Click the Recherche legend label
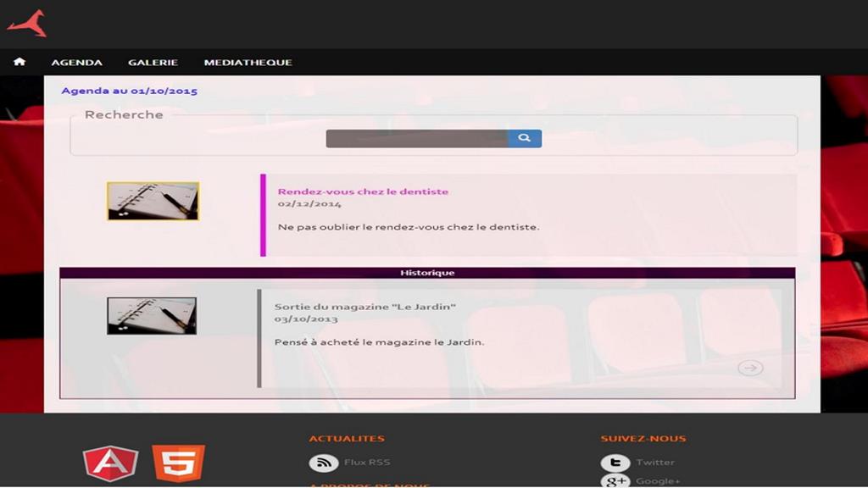 pos(124,114)
